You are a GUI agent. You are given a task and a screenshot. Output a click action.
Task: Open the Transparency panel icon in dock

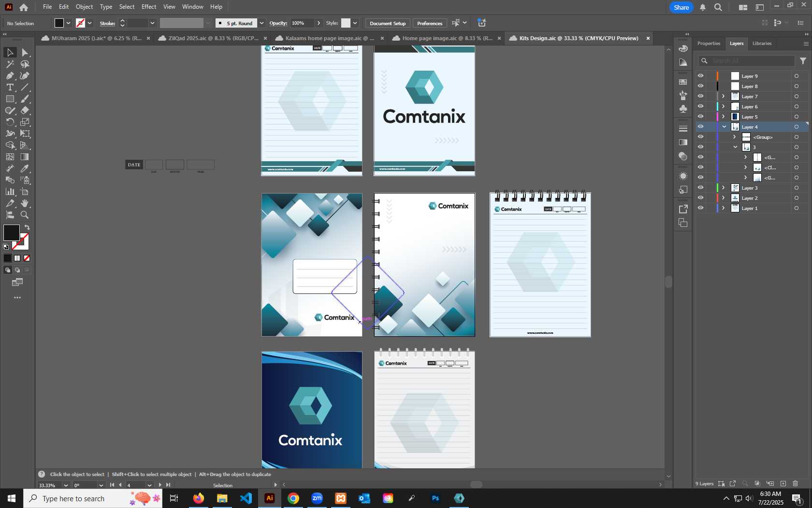pyautogui.click(x=683, y=156)
